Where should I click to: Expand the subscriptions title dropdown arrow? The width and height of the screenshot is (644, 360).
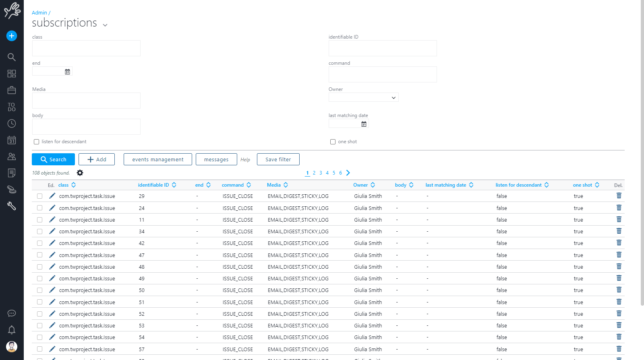tap(105, 25)
